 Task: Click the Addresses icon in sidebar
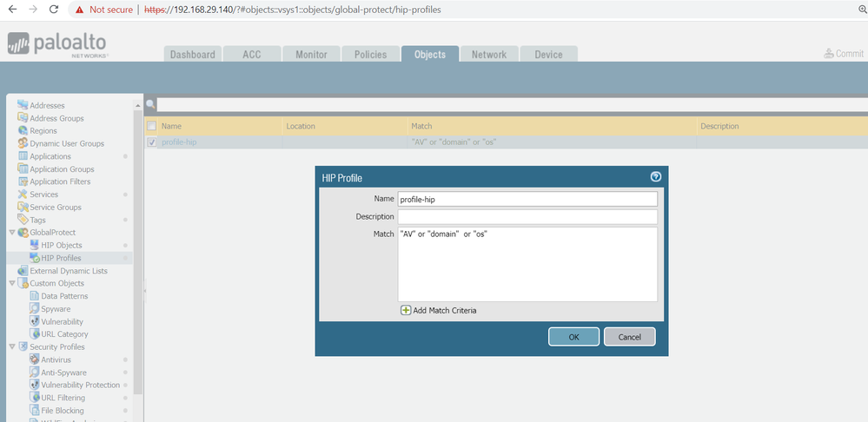click(x=23, y=105)
